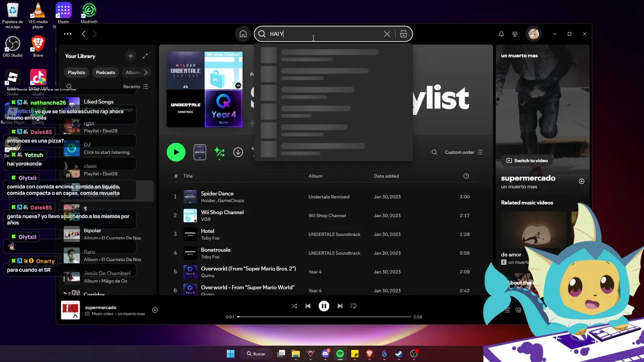Create a playlist with the plus in Your Library

click(x=131, y=56)
